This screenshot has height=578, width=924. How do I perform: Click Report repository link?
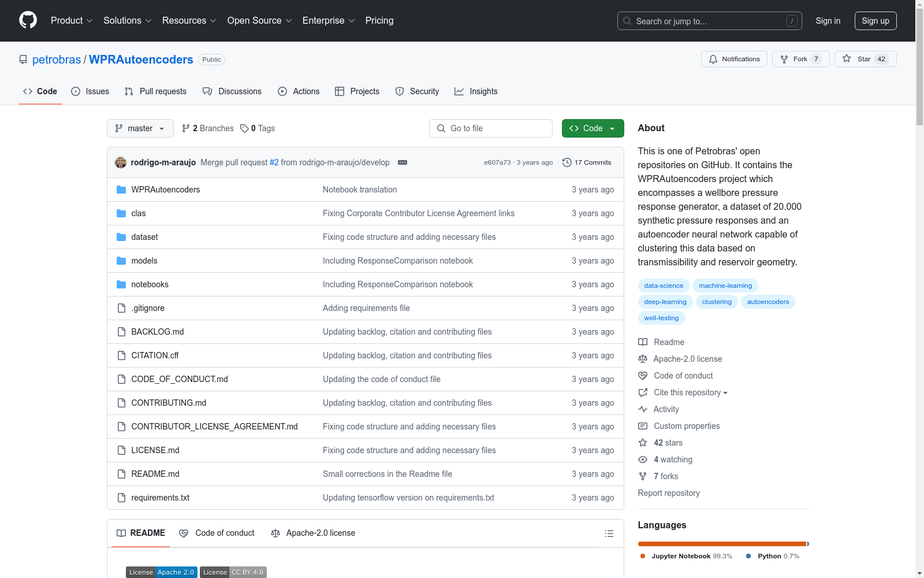(669, 493)
